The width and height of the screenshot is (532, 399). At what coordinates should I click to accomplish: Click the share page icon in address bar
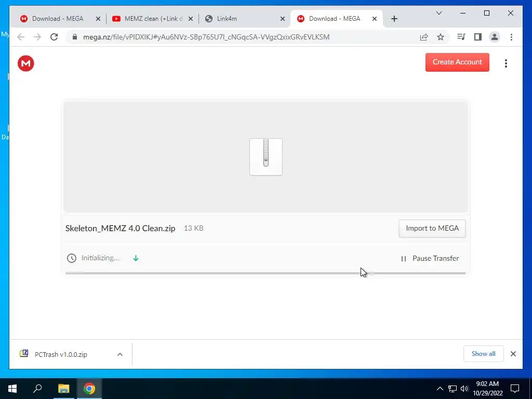point(424,37)
